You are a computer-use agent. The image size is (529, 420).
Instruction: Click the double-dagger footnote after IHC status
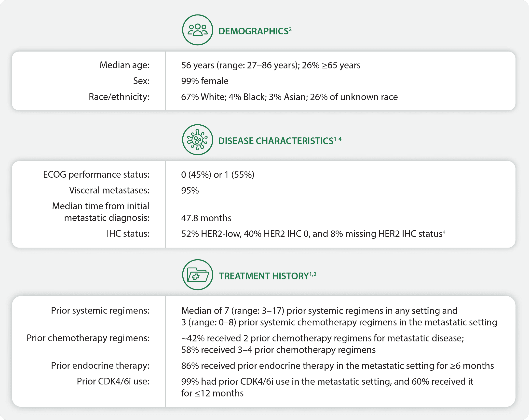pyautogui.click(x=444, y=231)
